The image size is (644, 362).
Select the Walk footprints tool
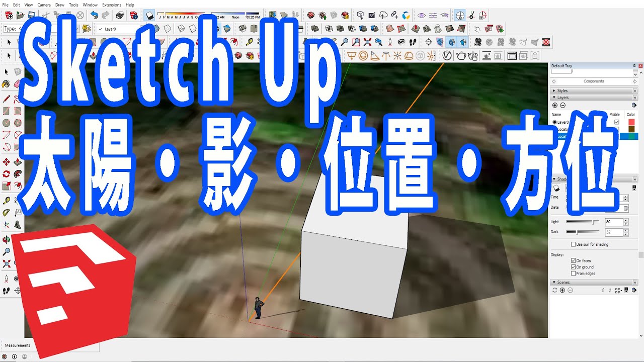click(x=413, y=42)
